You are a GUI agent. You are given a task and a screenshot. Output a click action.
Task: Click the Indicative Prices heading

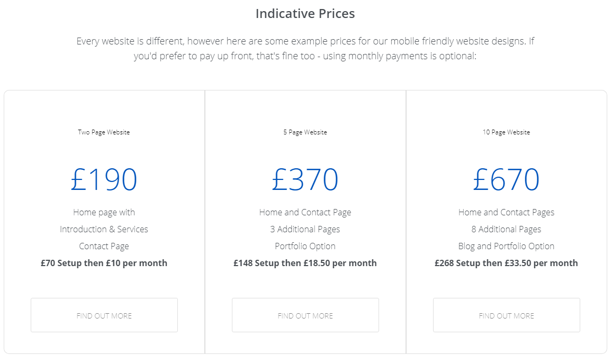305,14
